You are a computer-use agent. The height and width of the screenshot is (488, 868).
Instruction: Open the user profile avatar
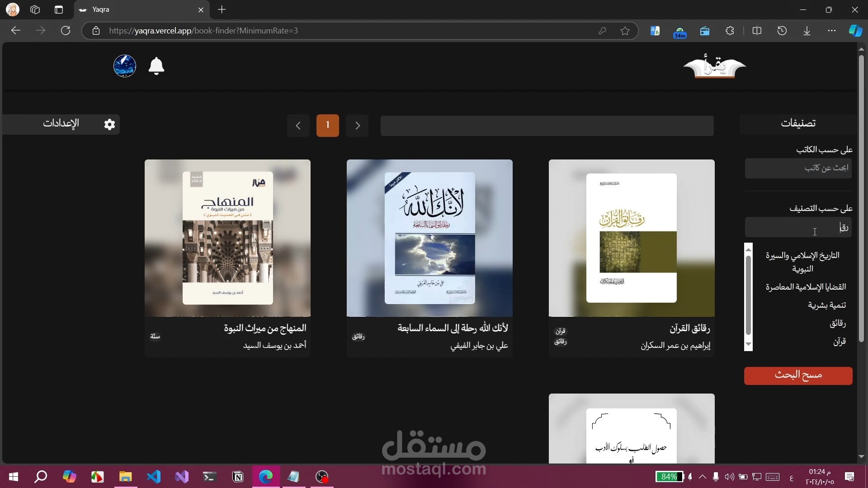coord(125,66)
